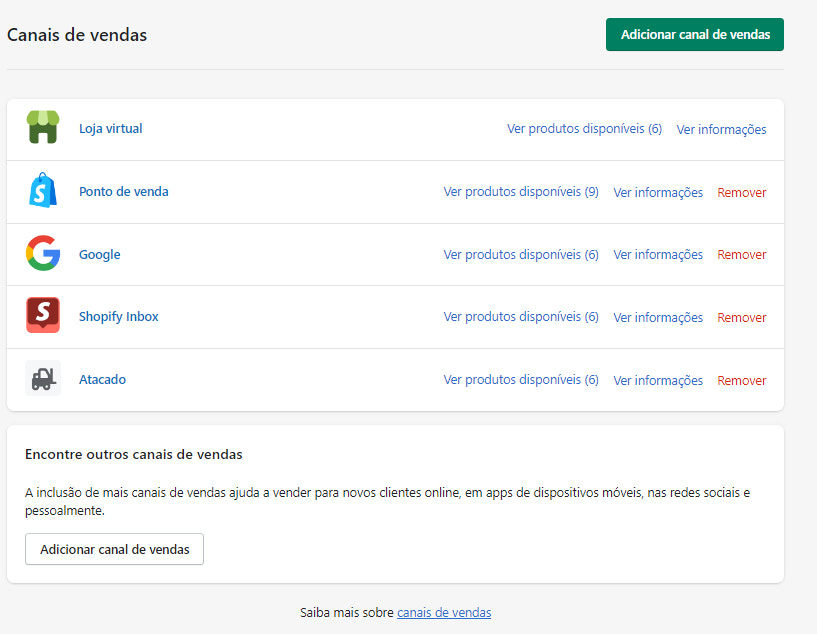Click the red Shopify Inbox logo
The width and height of the screenshot is (817, 634).
point(43,316)
